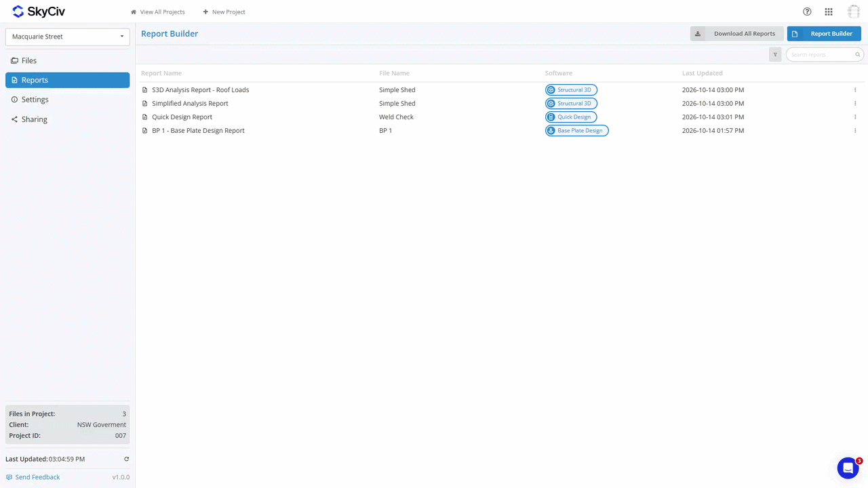Image resolution: width=868 pixels, height=488 pixels.
Task: Open S3D Analysis Report - Roof Loads
Action: (200, 89)
